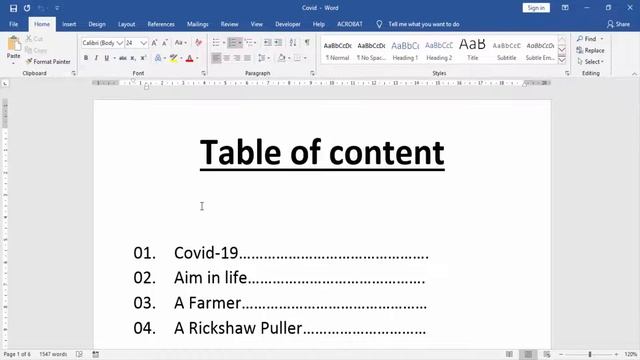The height and width of the screenshot is (360, 640).
Task: Switch to the Design tab
Action: point(97,24)
